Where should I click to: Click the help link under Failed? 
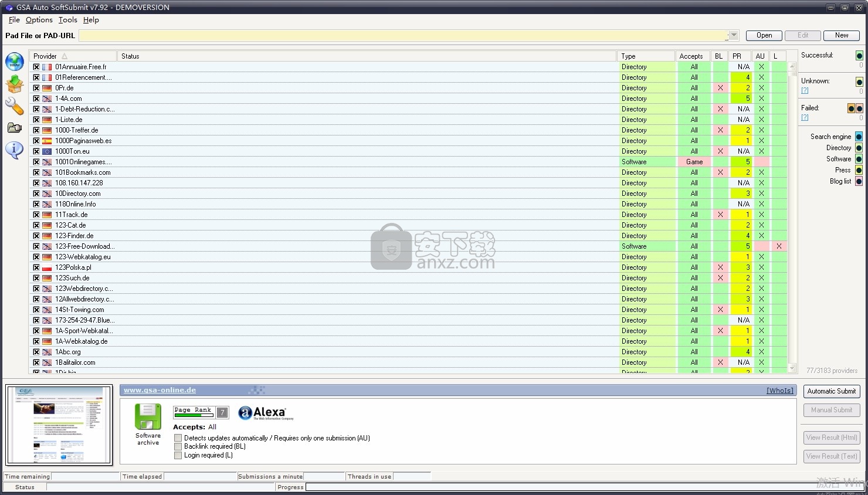pyautogui.click(x=805, y=117)
